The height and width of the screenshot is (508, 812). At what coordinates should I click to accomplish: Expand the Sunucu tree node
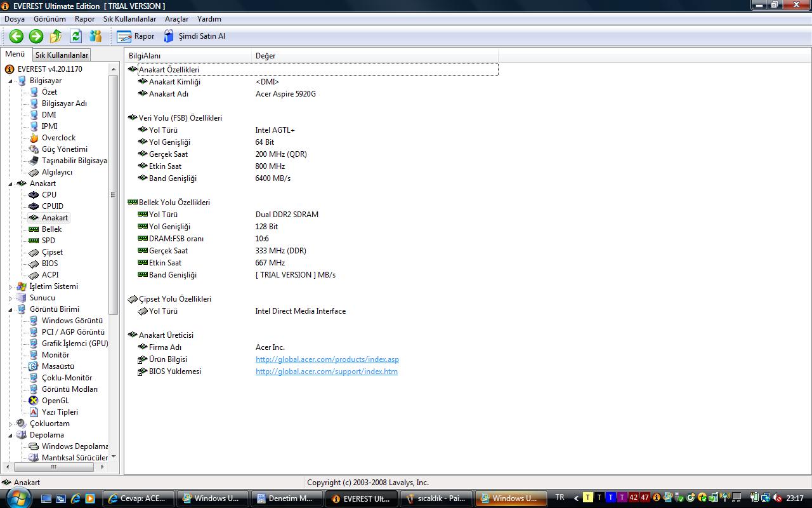pyautogui.click(x=10, y=298)
